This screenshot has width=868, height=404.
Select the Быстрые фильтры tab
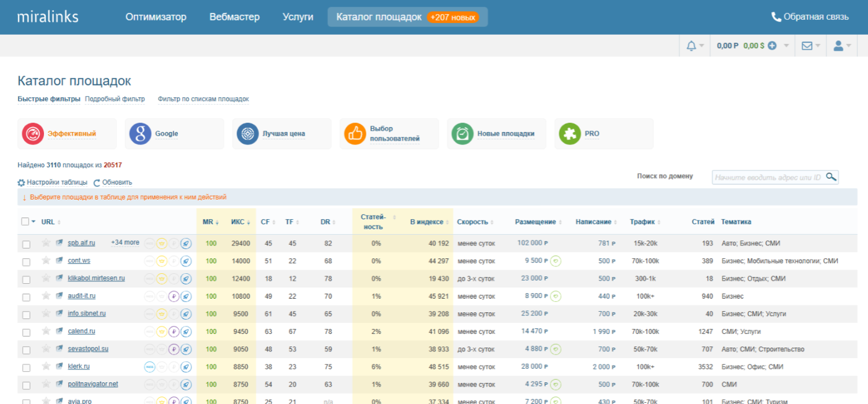point(49,99)
